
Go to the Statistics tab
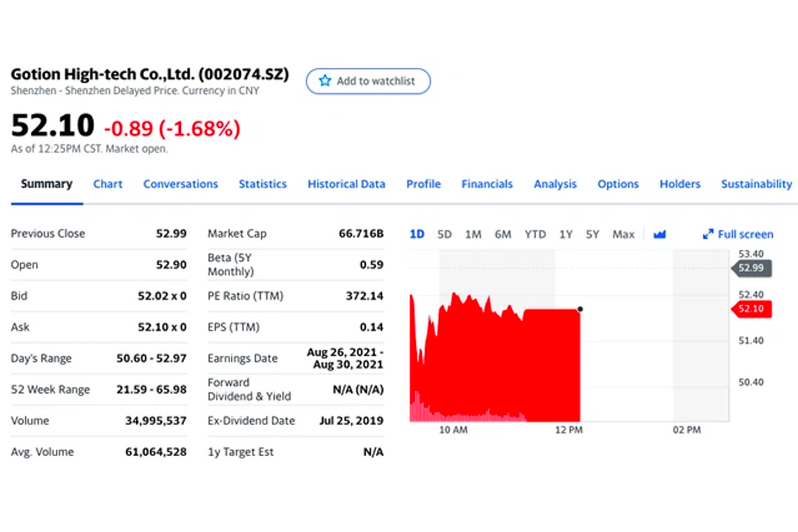263,184
